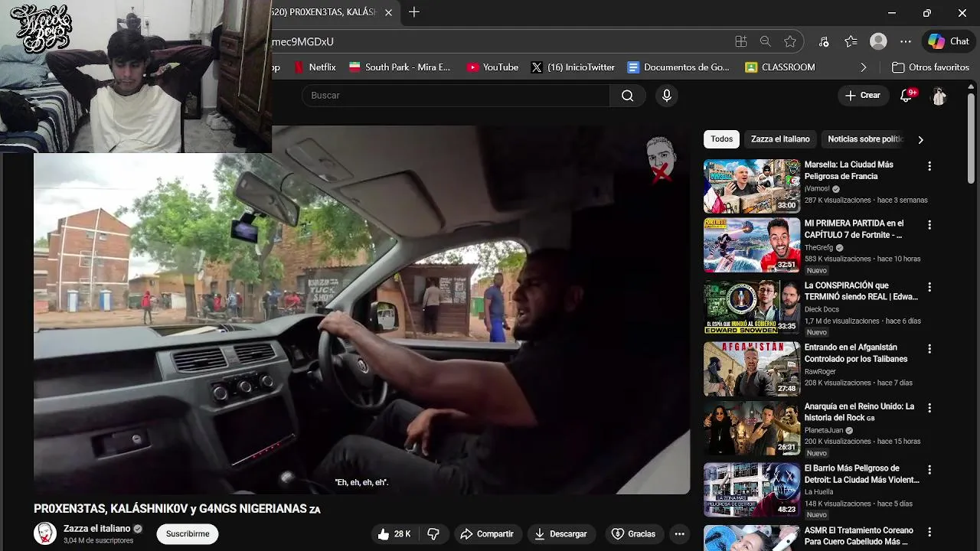
Task: Open options for Fortnite CAPÍTULO 7 video
Action: click(929, 225)
